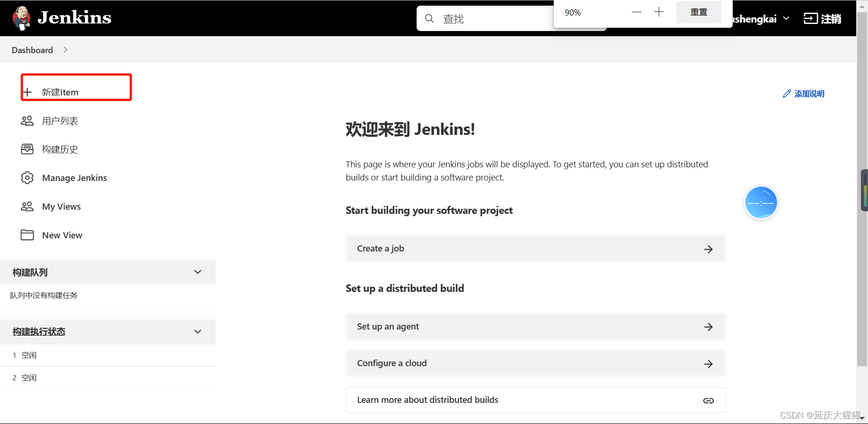Click Start building your software project heading
The width and height of the screenshot is (868, 424).
click(x=429, y=210)
